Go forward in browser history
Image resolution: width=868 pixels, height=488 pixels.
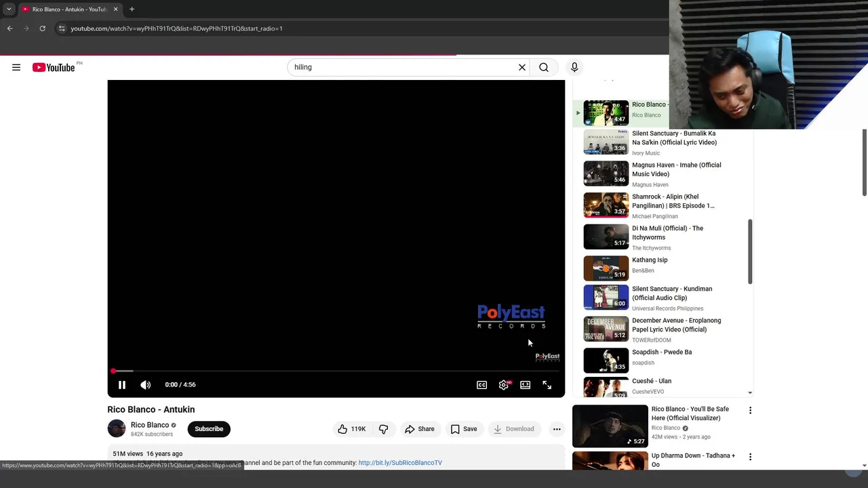[26, 28]
